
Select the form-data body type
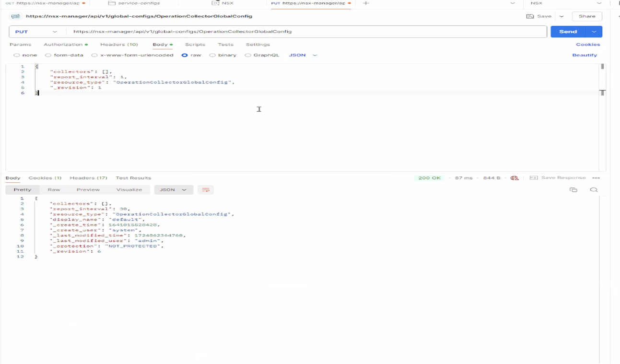pyautogui.click(x=48, y=55)
